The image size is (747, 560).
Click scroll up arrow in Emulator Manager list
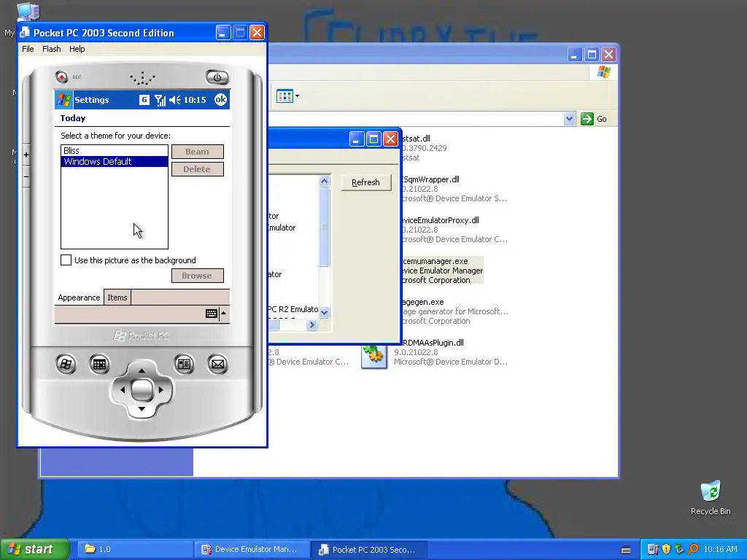click(x=325, y=181)
